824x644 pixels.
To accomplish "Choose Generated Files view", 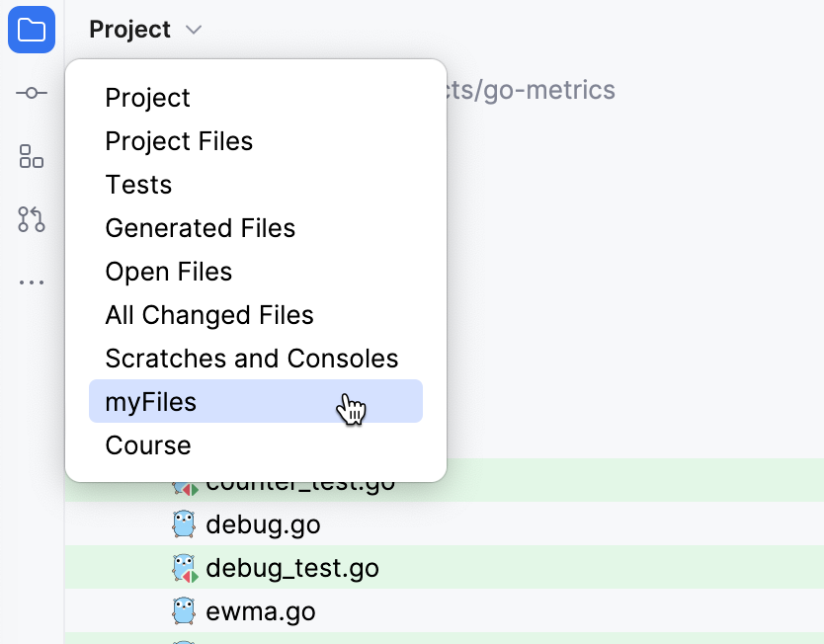I will coord(200,228).
